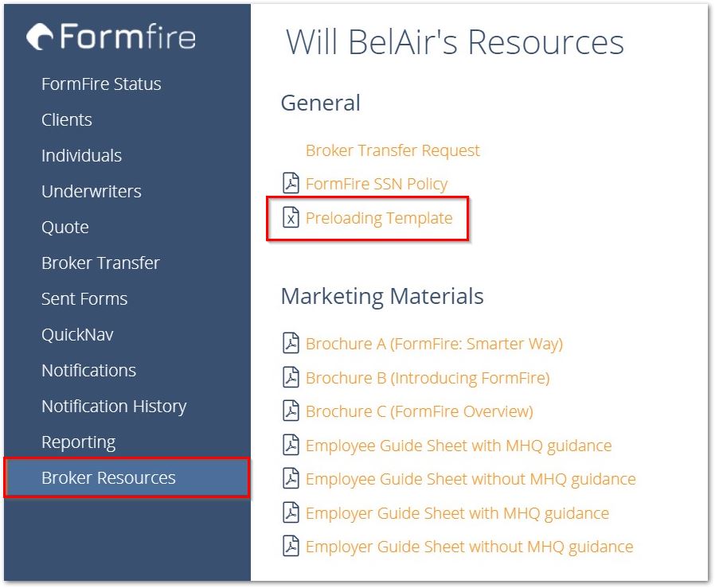Select the PDF icon next to Brochure A
This screenshot has width=715, height=588.
pyautogui.click(x=291, y=344)
